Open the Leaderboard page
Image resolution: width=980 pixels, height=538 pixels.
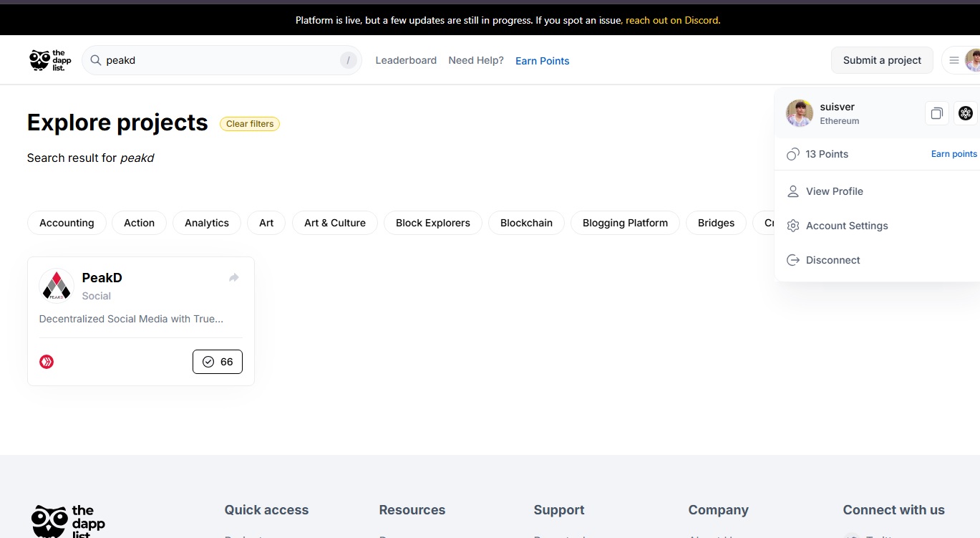pos(406,60)
